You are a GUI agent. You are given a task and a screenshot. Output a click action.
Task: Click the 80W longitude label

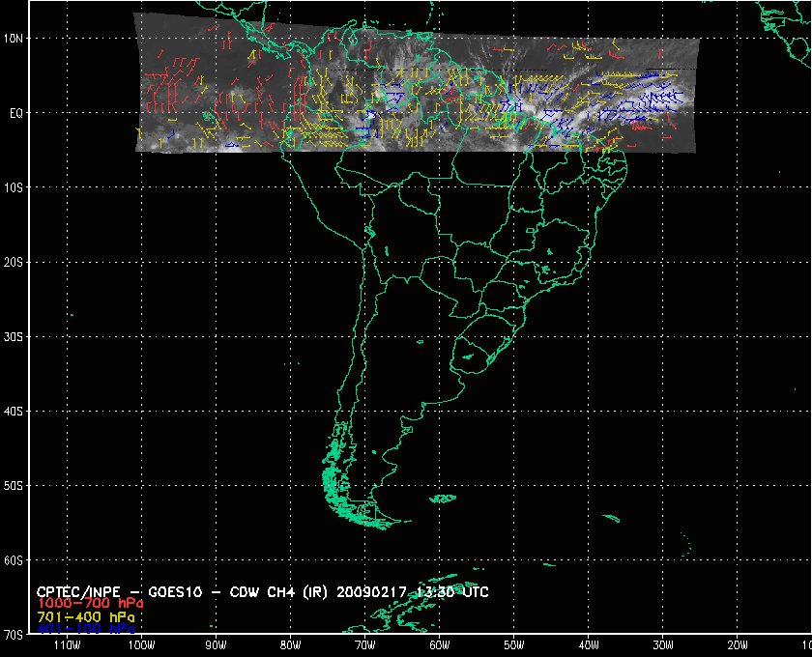coord(290,644)
